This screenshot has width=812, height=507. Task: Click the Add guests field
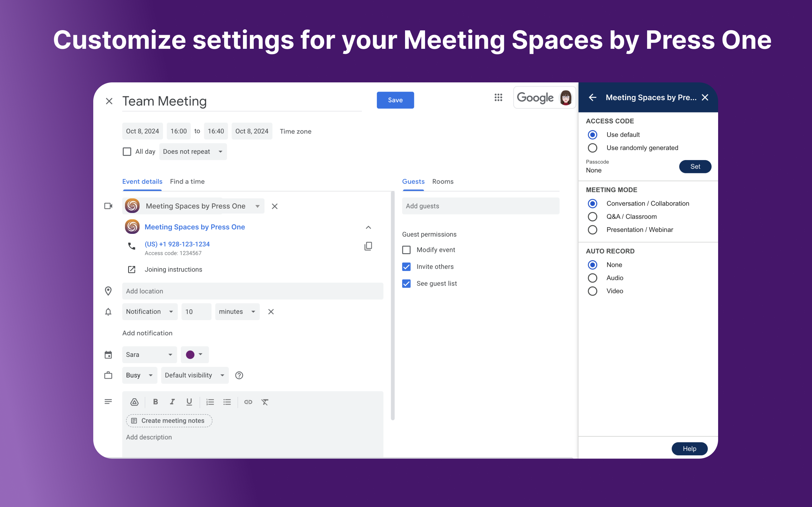pos(480,206)
